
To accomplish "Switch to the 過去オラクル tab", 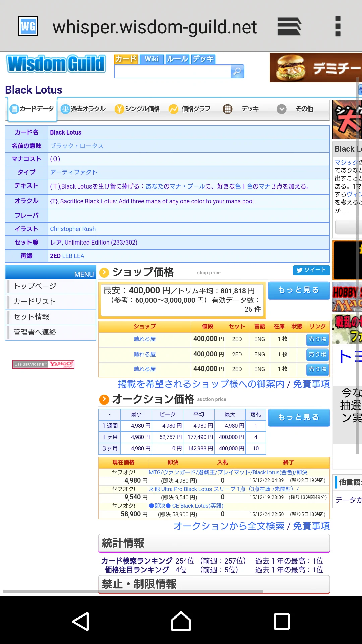I will click(83, 109).
